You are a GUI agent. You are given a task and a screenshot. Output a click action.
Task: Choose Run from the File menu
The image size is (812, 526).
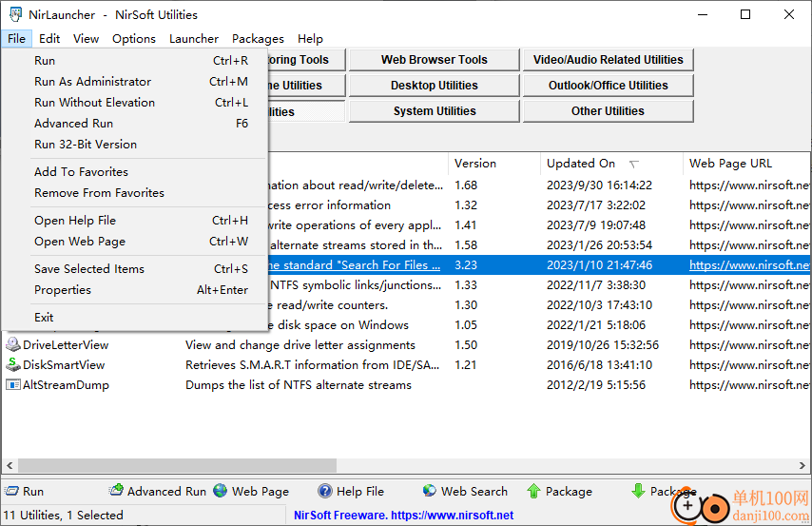point(135,61)
